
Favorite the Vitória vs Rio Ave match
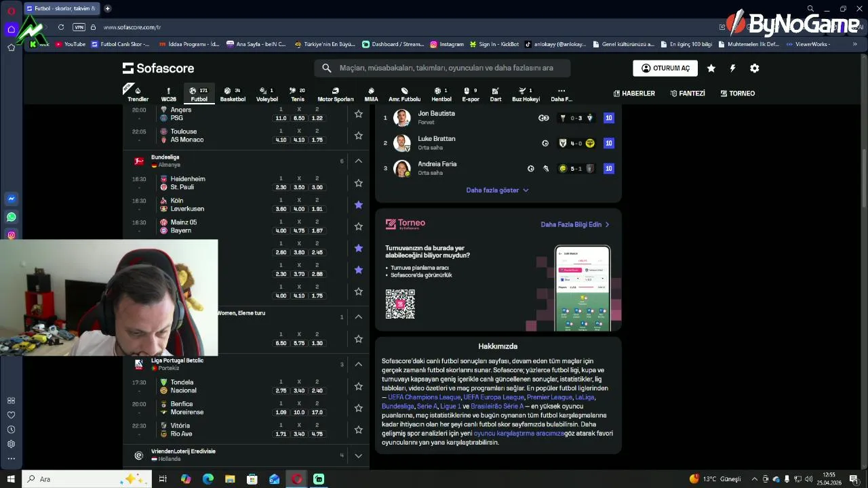point(359,430)
